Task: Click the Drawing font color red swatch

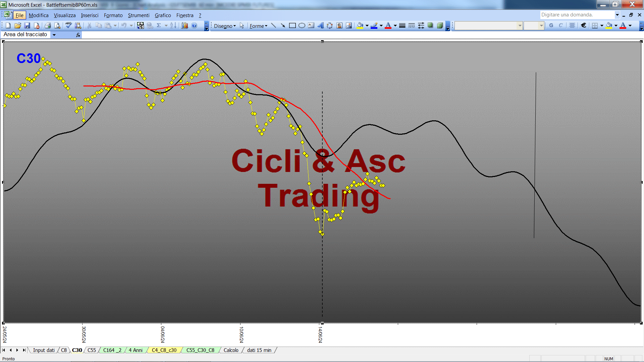Action: [388, 25]
